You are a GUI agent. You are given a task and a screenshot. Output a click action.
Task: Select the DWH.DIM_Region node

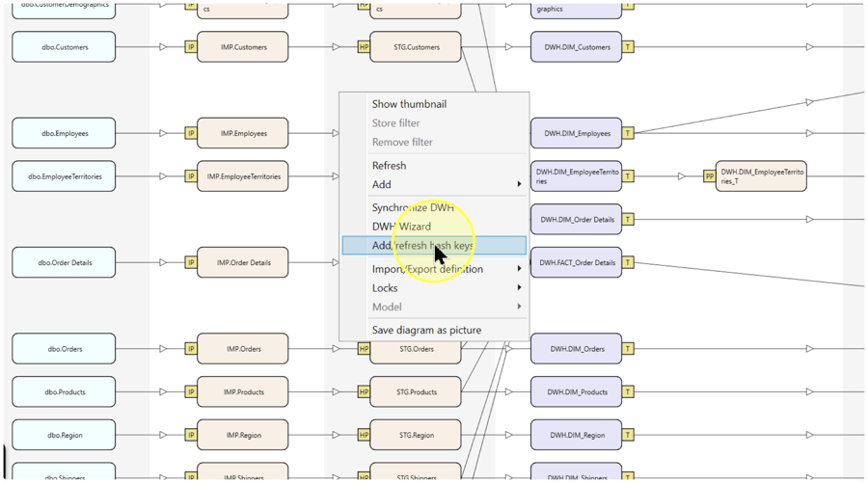(x=577, y=435)
